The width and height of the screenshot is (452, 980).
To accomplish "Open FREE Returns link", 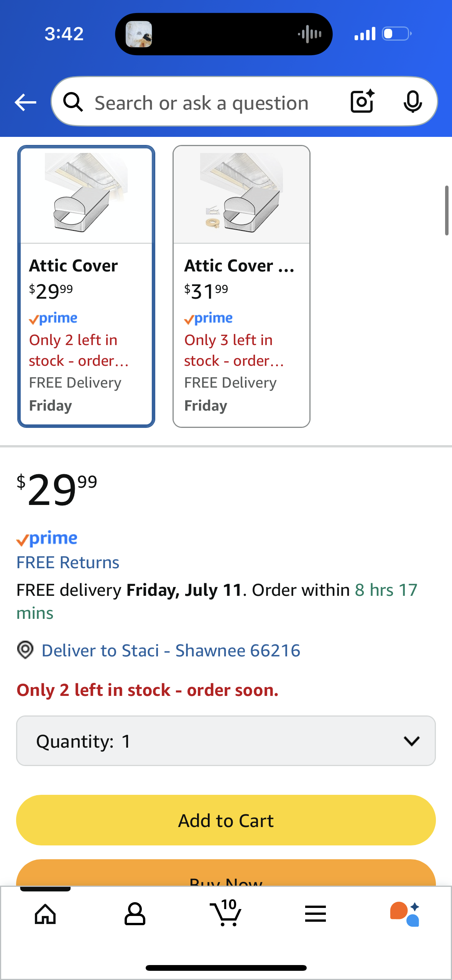I will point(68,562).
